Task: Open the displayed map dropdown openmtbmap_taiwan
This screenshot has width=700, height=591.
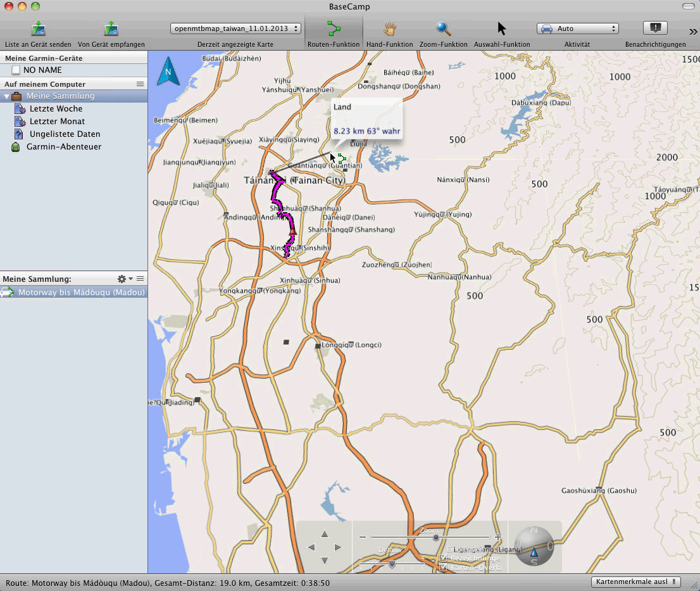Action: 235,29
